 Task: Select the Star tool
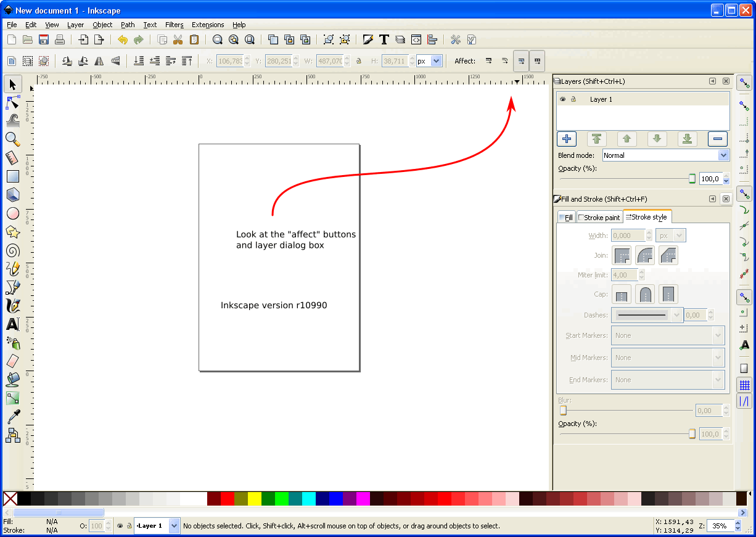pos(12,232)
